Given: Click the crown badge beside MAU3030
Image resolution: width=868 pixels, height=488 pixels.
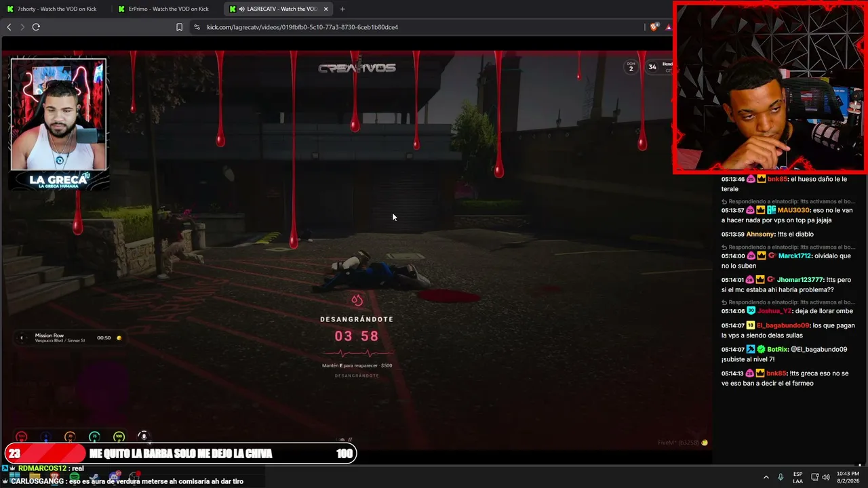Looking at the screenshot, I should pos(762,210).
